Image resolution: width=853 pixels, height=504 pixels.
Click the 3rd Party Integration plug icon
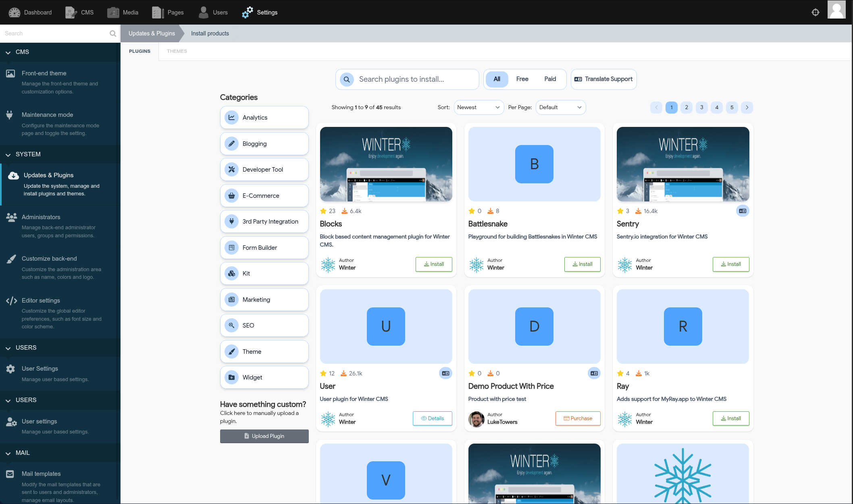[x=231, y=222]
